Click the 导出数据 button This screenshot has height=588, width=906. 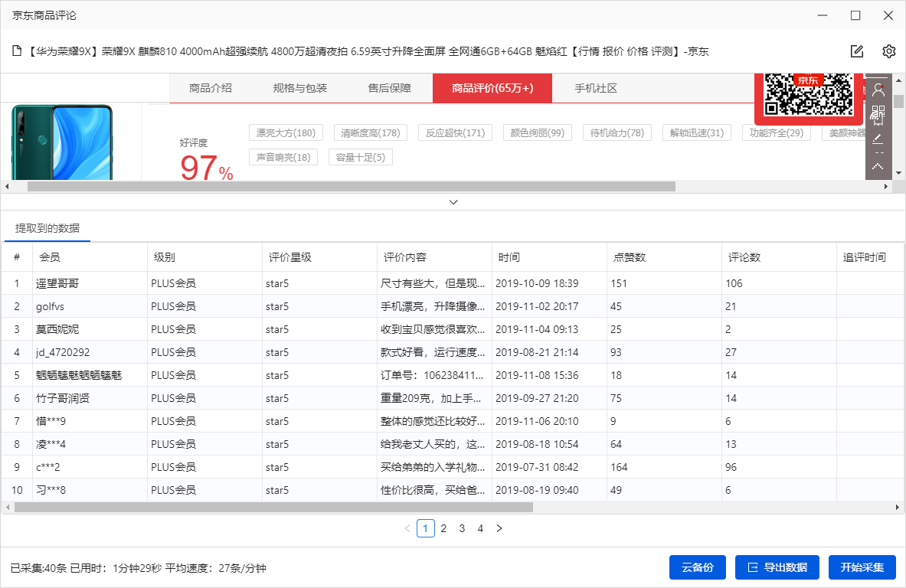[777, 568]
